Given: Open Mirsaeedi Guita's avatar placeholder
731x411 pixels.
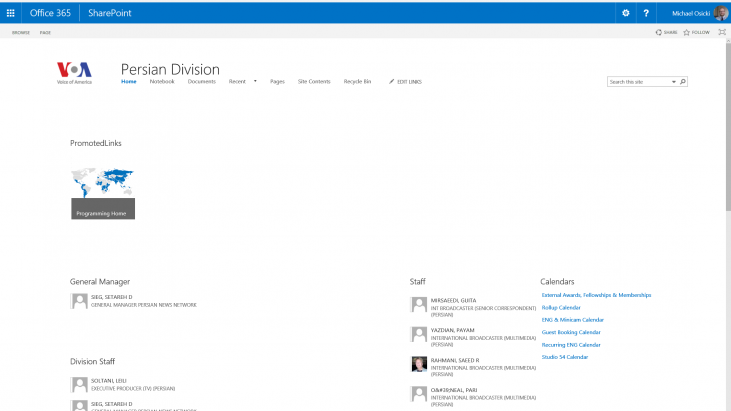Looking at the screenshot, I should click(x=419, y=305).
